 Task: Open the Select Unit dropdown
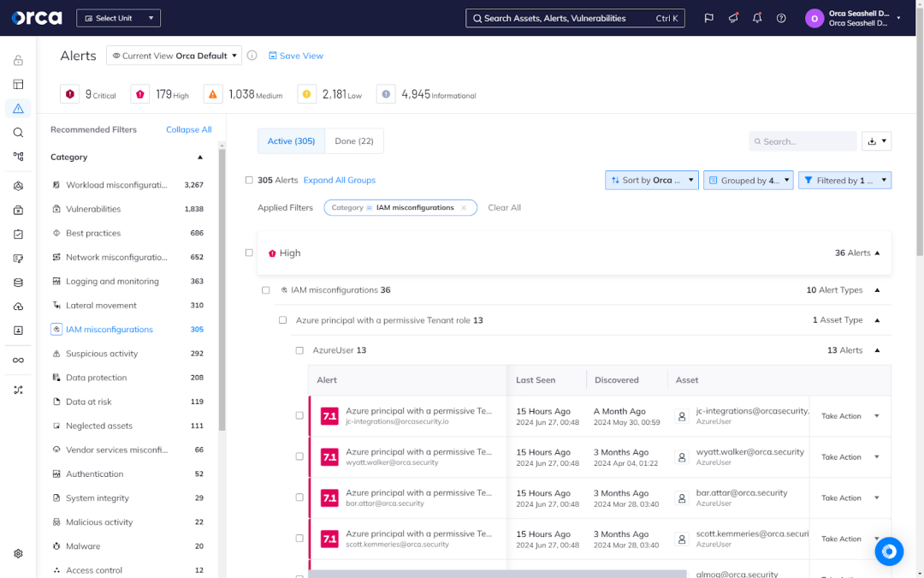click(x=118, y=18)
